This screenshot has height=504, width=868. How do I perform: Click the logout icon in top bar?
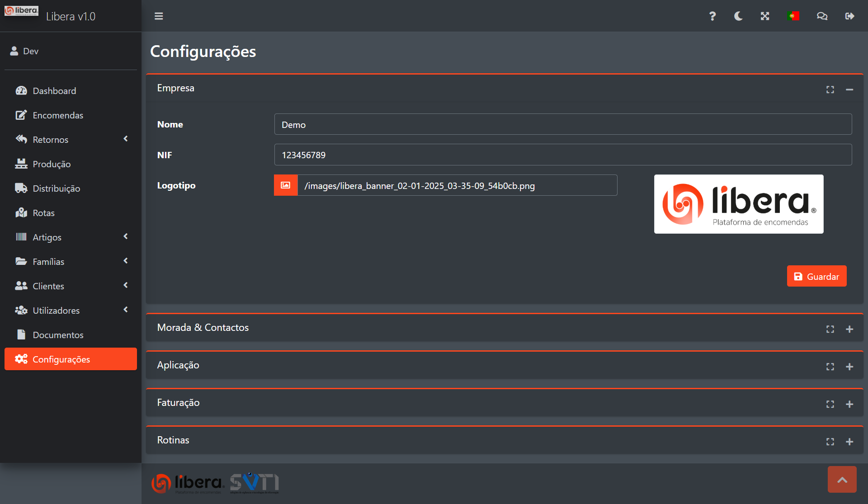849,16
